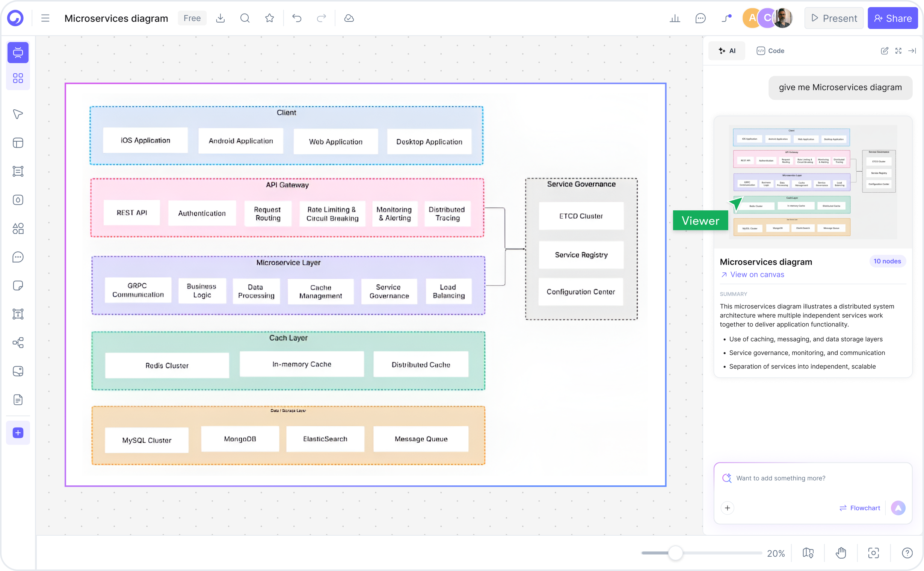Undo the last action

point(297,18)
